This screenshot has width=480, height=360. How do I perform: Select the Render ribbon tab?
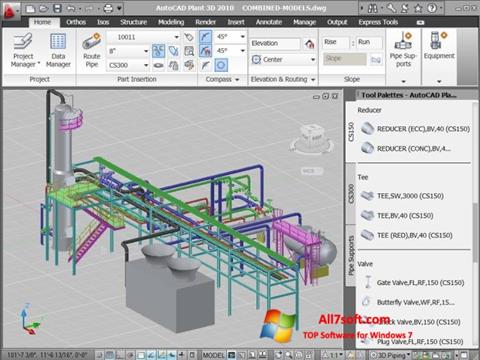[x=205, y=22]
